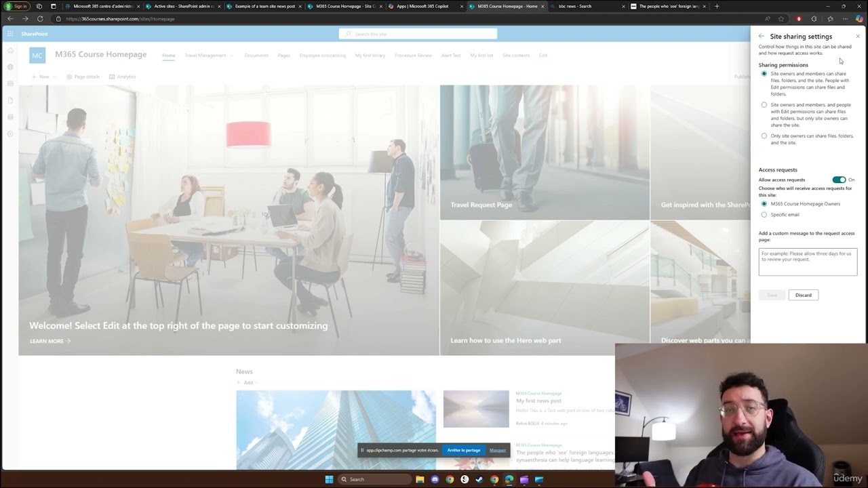Click LEARN MORE on the welcome hero

pyautogui.click(x=50, y=341)
